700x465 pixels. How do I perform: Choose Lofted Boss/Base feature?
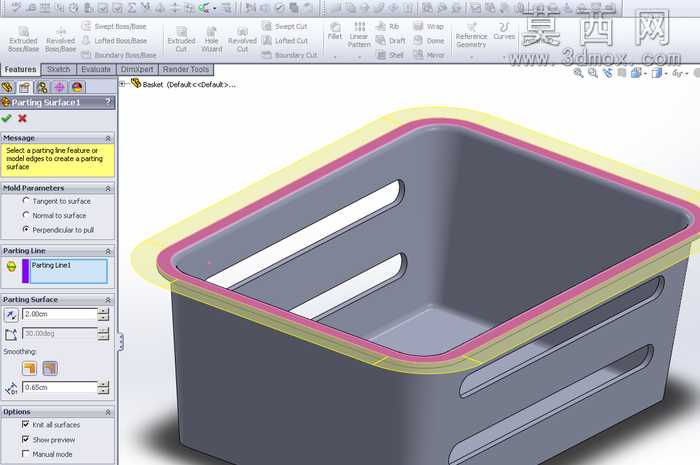tap(114, 41)
